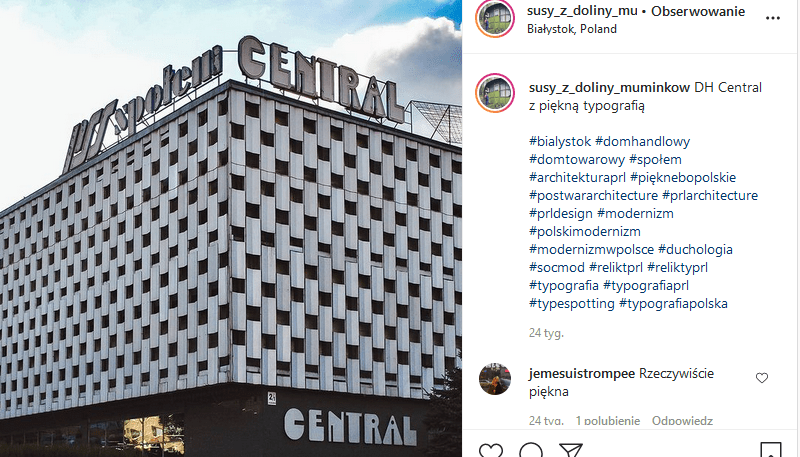Open the #typografiapolska hashtag

point(673,303)
